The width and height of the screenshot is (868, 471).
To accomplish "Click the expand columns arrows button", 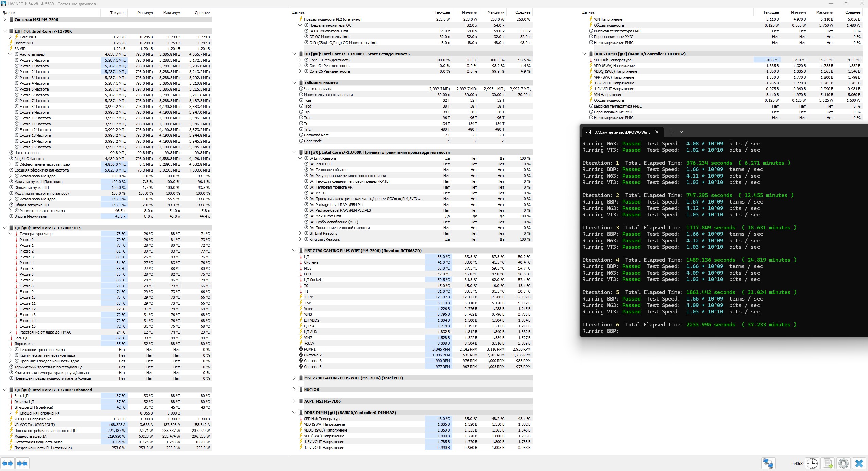I will tap(7, 463).
